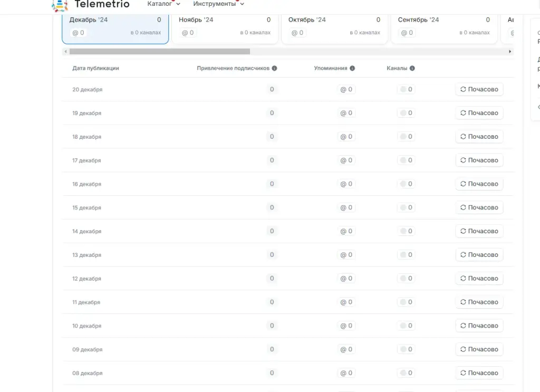This screenshot has width=540, height=392.
Task: Click the @ mentions badge for 20 декабря
Action: click(346, 89)
